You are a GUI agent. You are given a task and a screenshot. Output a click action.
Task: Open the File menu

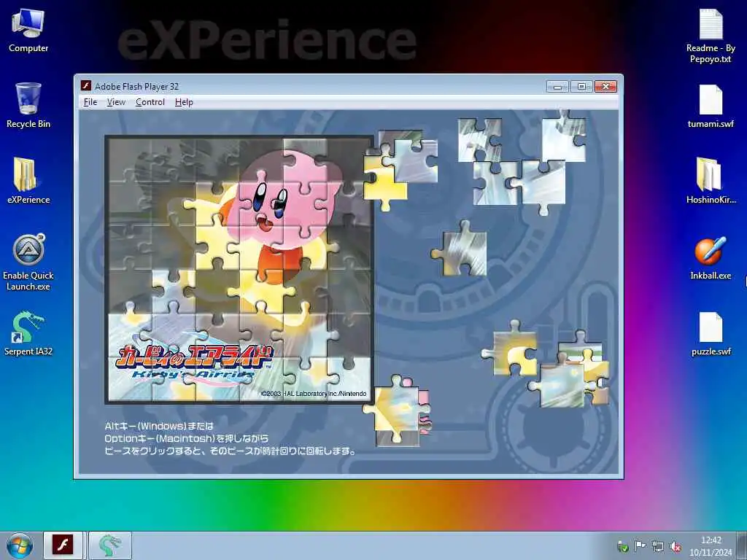pyautogui.click(x=90, y=102)
